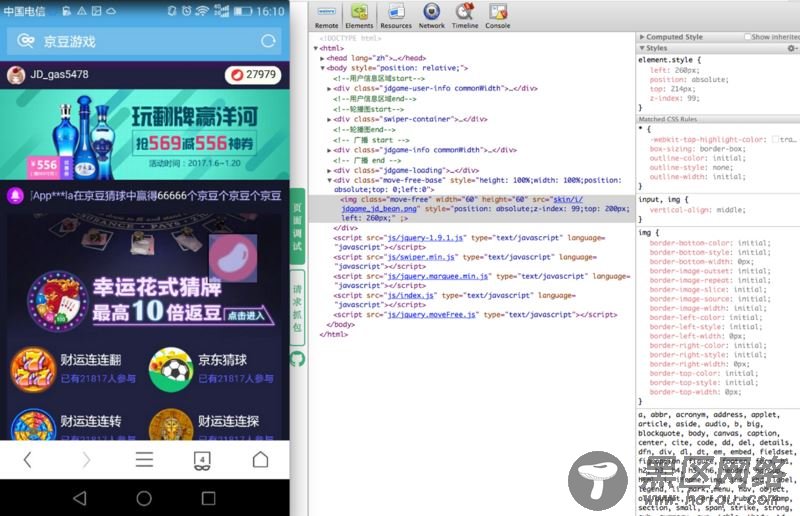Click the z-index: 99 style property
This screenshot has height=516, width=800.
click(674, 98)
